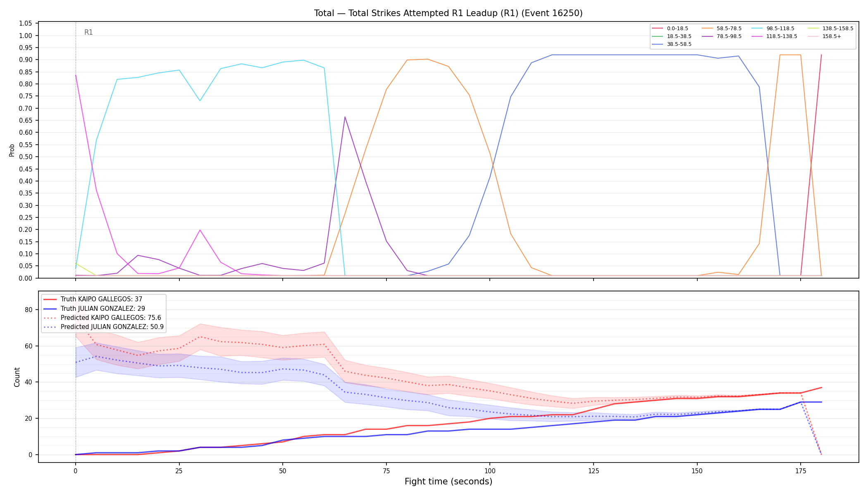Click the dotted blue line sample beside Predicted JULIAN GONZALEZ
This screenshot has height=496, width=868.
click(x=50, y=327)
